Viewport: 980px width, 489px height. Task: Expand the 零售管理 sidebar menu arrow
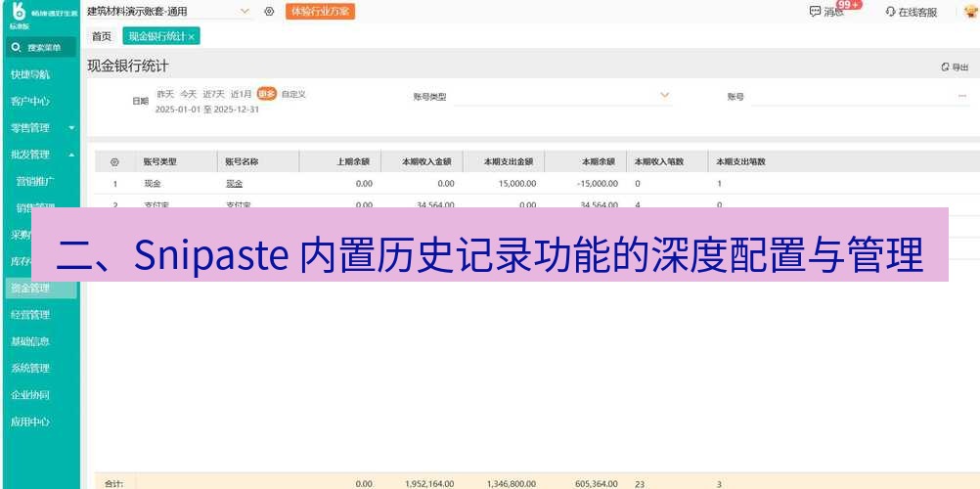click(x=71, y=128)
